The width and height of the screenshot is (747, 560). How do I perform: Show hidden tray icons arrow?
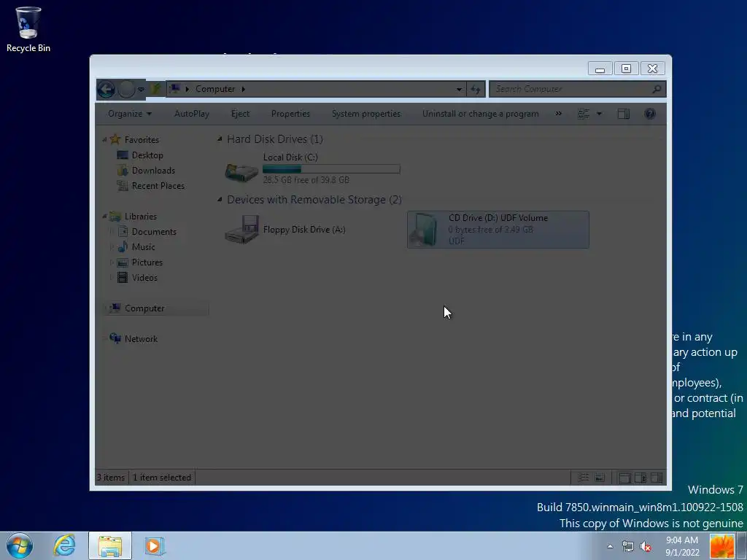pos(610,546)
